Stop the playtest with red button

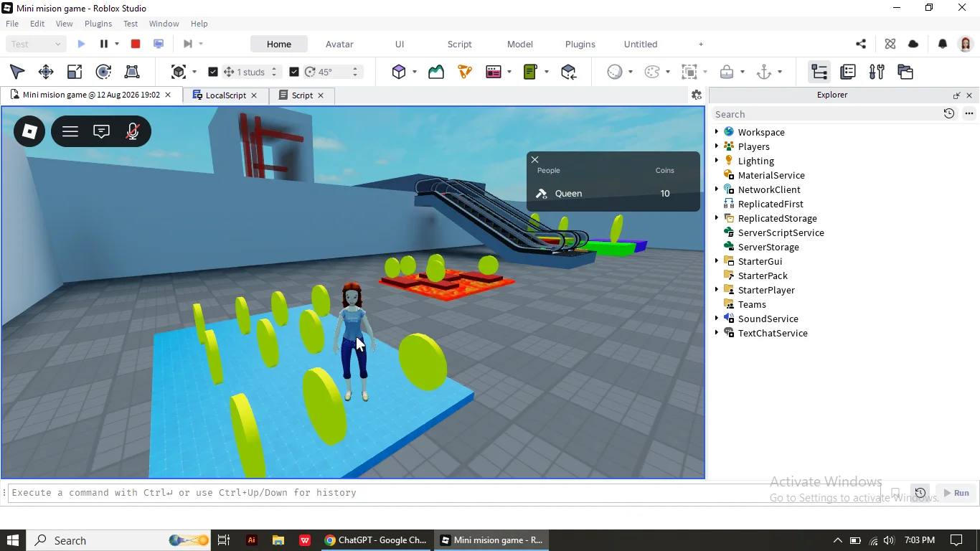tap(136, 44)
